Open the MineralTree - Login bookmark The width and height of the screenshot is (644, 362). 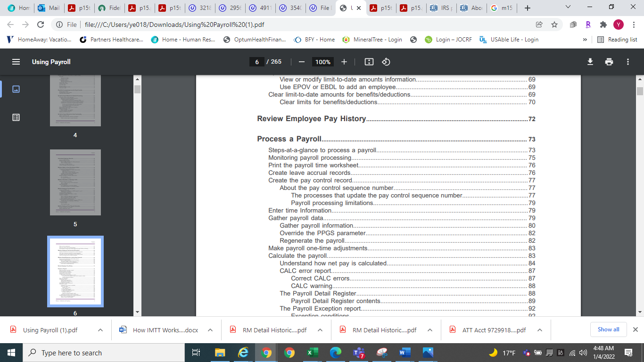point(372,40)
